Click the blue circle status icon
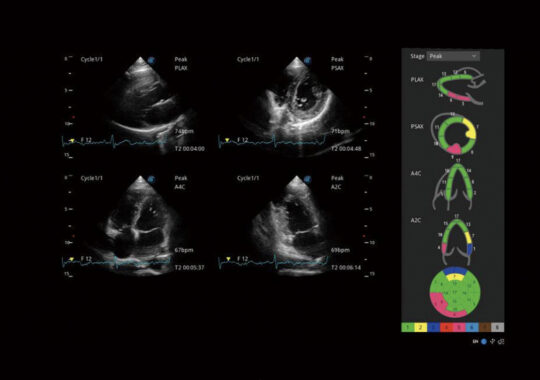Image resolution: width=540 pixels, height=380 pixels. point(484,341)
